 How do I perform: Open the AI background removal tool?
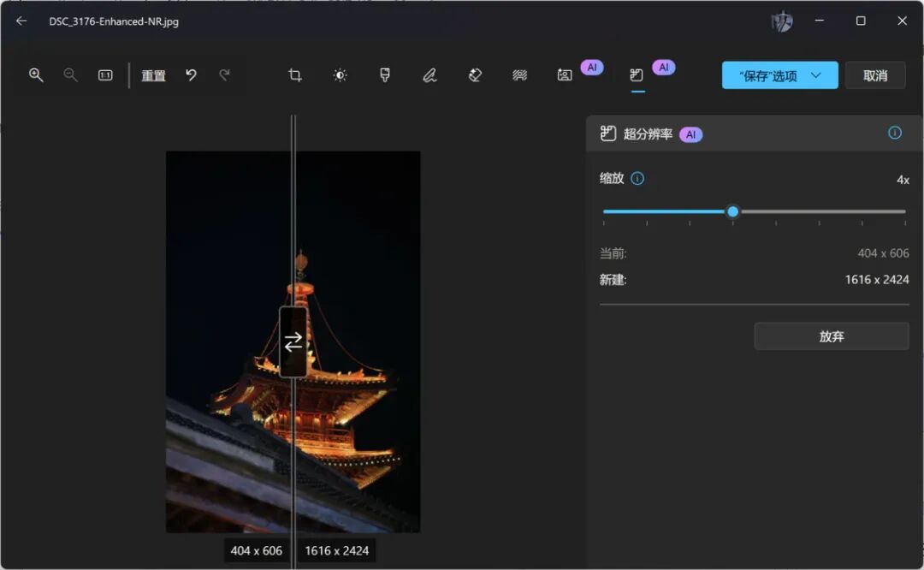tap(565, 74)
